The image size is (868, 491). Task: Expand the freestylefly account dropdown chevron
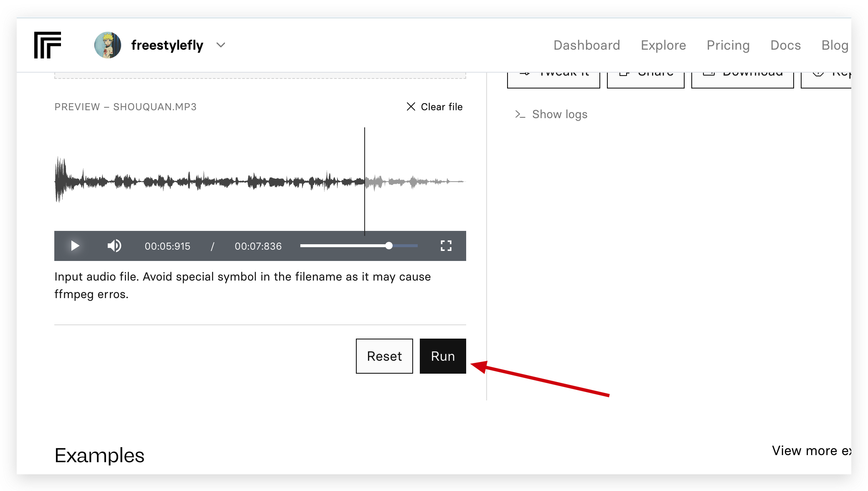(x=221, y=45)
